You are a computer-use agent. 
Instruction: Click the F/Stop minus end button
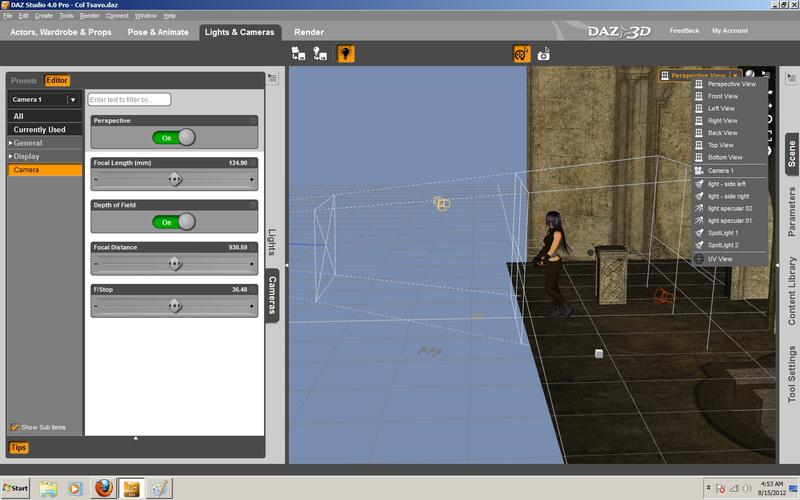[x=96, y=306]
